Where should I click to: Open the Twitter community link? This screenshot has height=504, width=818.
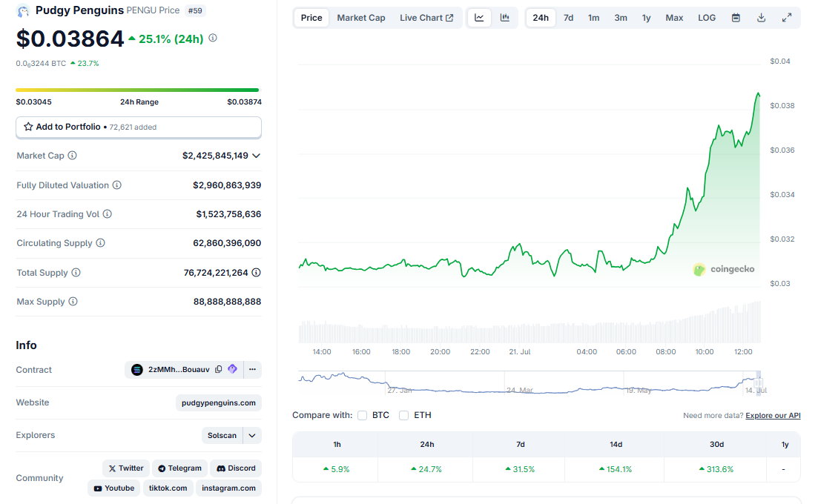(126, 468)
